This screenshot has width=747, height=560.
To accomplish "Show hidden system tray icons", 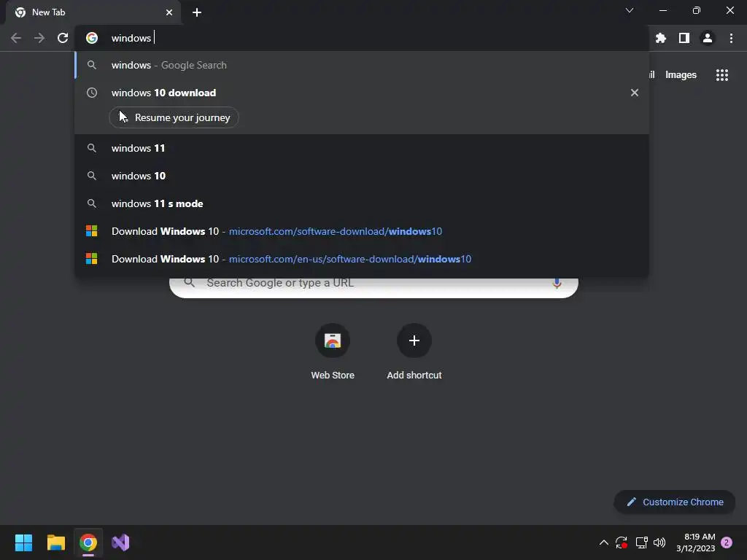I will click(x=603, y=542).
